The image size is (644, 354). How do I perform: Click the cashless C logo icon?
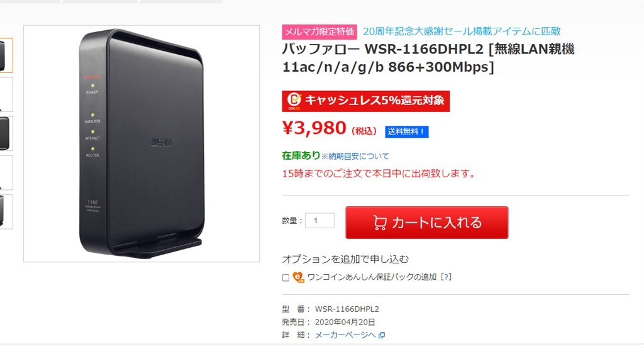(x=294, y=100)
